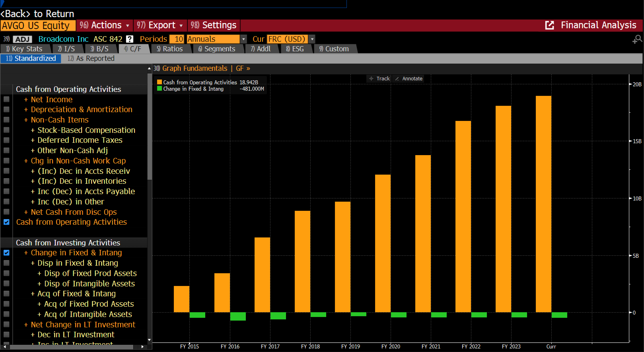This screenshot has height=352, width=644.
Task: Switch to the Ratios tab
Action: 170,49
